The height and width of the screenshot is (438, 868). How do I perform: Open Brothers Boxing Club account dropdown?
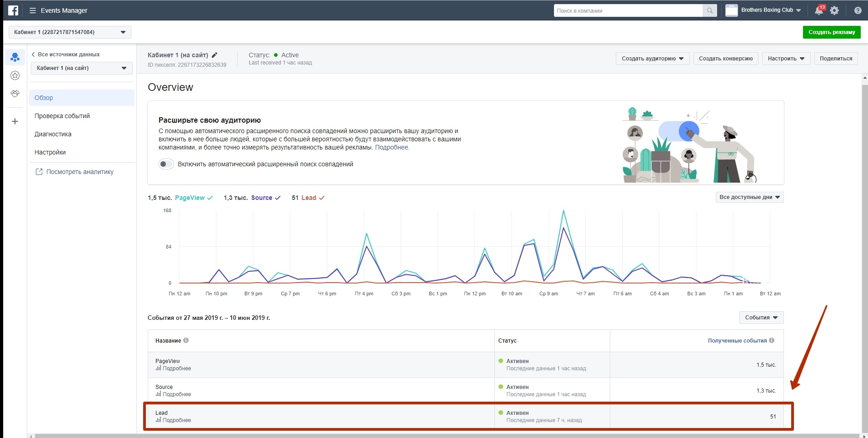click(771, 10)
